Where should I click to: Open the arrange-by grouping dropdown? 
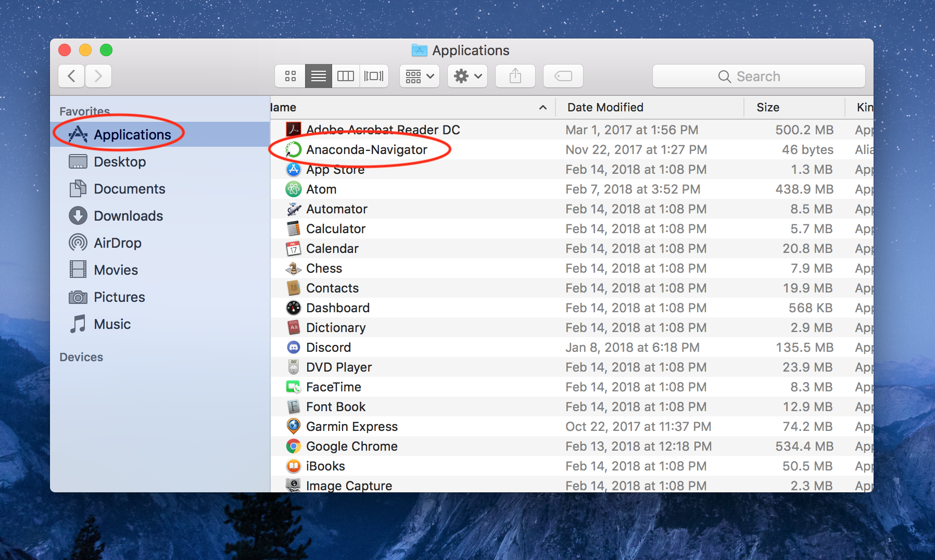420,77
